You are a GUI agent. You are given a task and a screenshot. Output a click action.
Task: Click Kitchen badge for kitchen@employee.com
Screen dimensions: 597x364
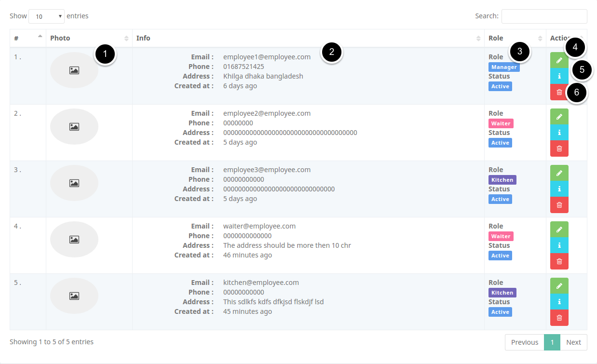[x=502, y=293]
